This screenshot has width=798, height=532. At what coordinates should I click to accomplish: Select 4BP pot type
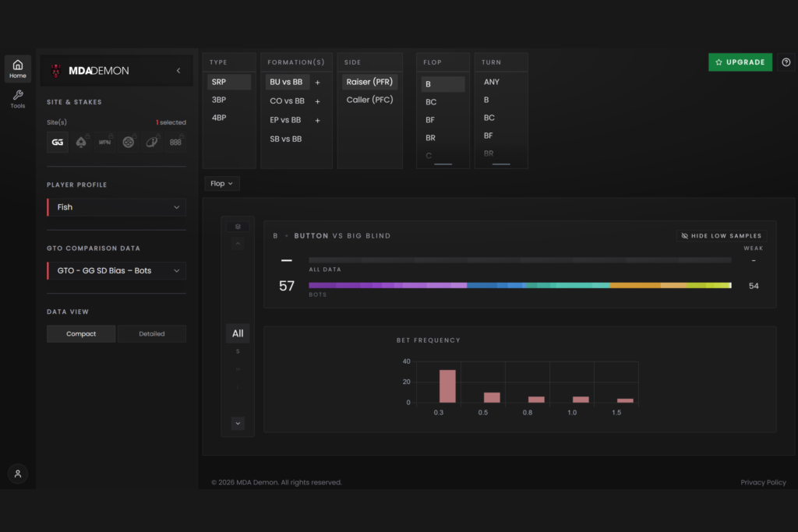(x=229, y=118)
